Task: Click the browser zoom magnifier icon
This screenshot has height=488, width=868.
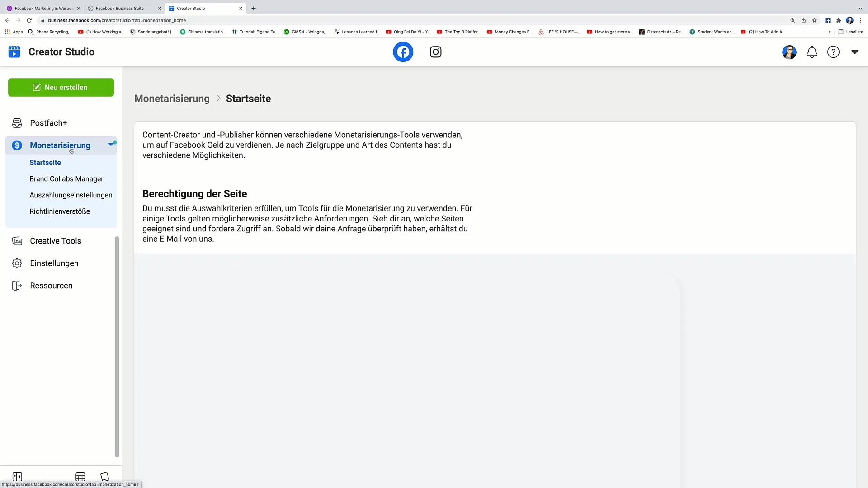Action: click(x=793, y=20)
